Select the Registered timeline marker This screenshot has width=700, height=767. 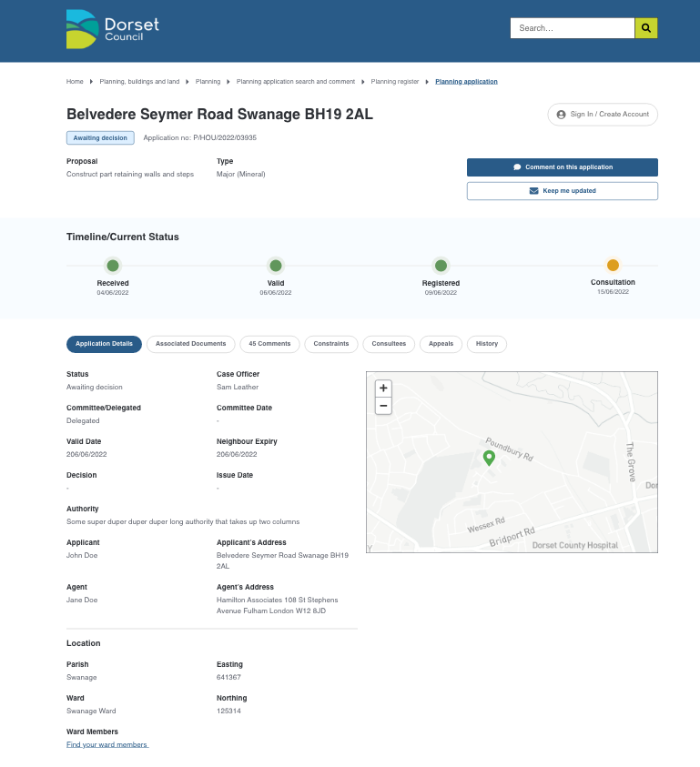pos(441,266)
